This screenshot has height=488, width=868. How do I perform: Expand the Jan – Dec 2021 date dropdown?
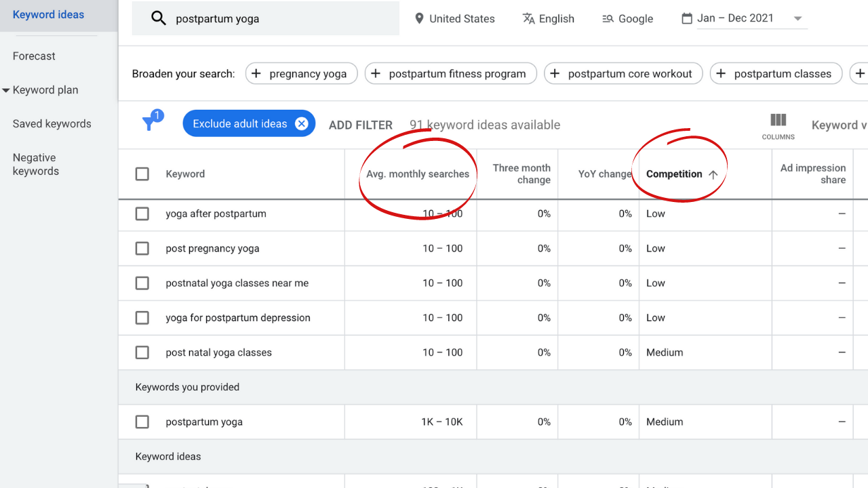[797, 18]
